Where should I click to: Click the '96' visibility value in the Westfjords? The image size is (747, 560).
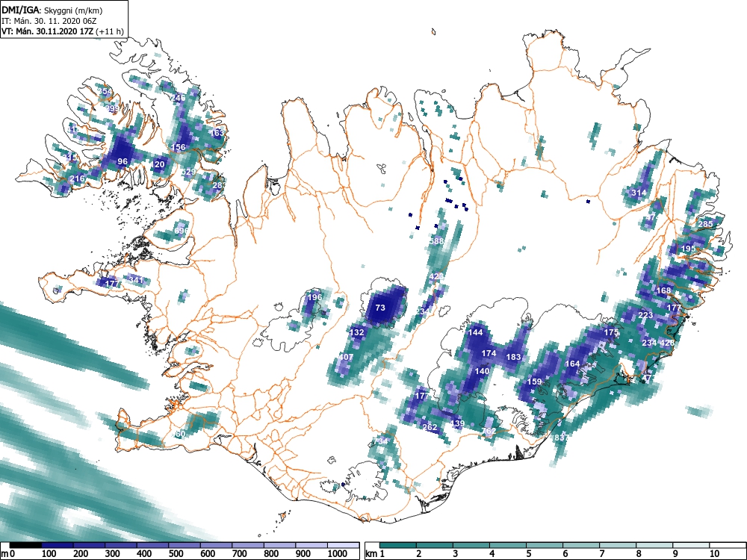click(123, 161)
